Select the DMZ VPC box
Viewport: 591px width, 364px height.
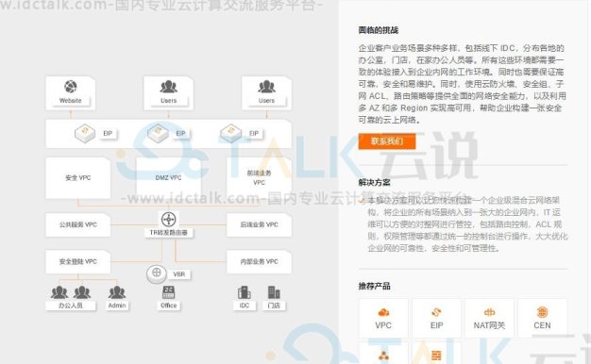click(168, 178)
